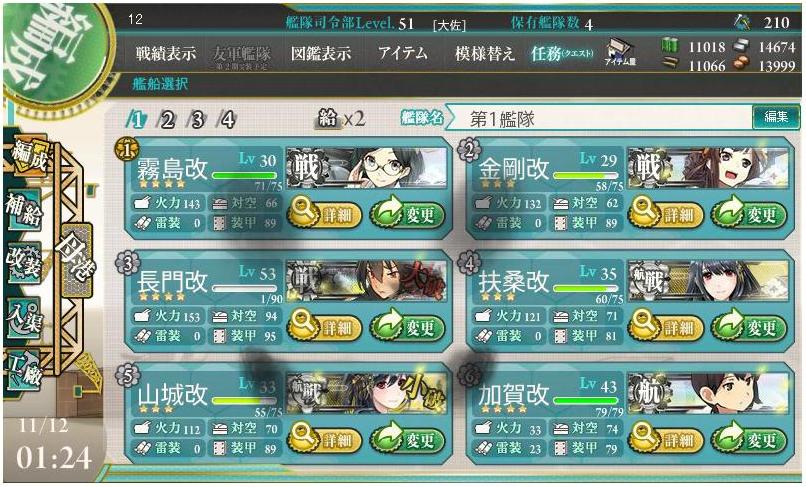Open the 補給 resupply sidebar icon
806x487 pixels.
pyautogui.click(x=24, y=210)
